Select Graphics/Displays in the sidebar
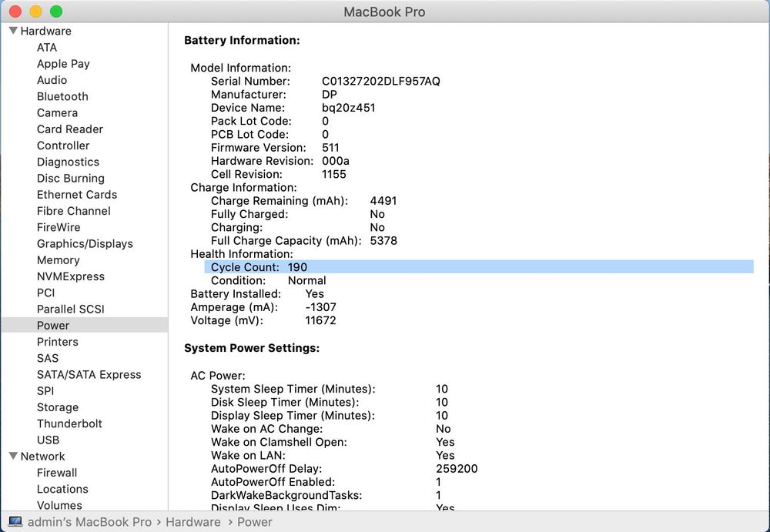 click(x=85, y=243)
